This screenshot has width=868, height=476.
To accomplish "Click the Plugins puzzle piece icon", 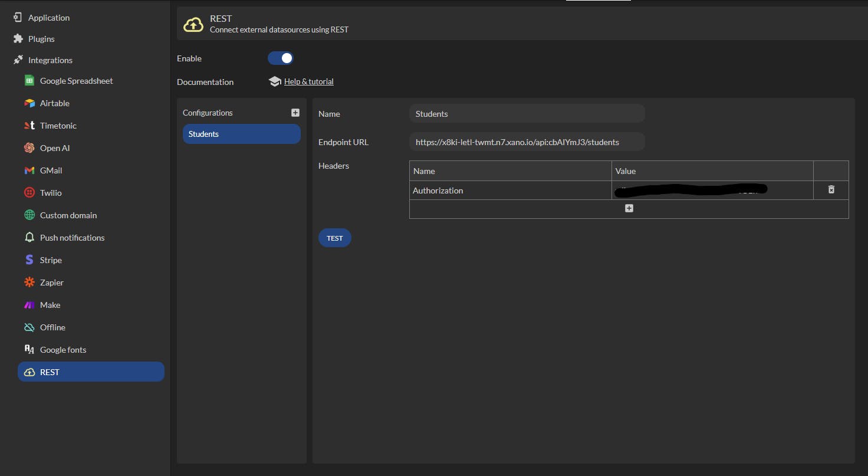I will (x=18, y=39).
